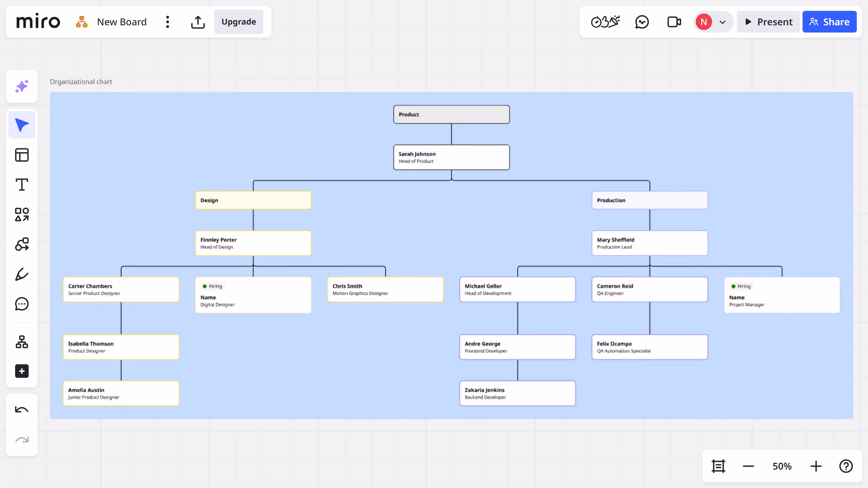This screenshot has height=488, width=868.
Task: Select the Production department node
Action: pos(650,200)
